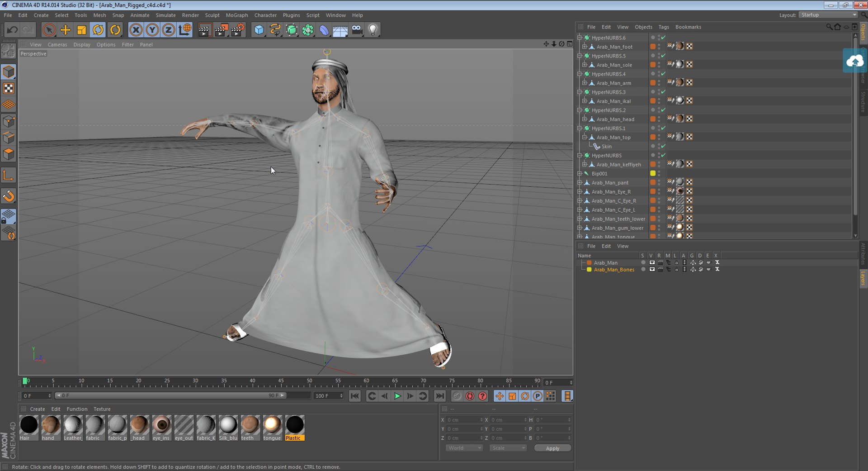This screenshot has width=868, height=471.
Task: Open the Array modeling objects icon
Action: pos(308,30)
